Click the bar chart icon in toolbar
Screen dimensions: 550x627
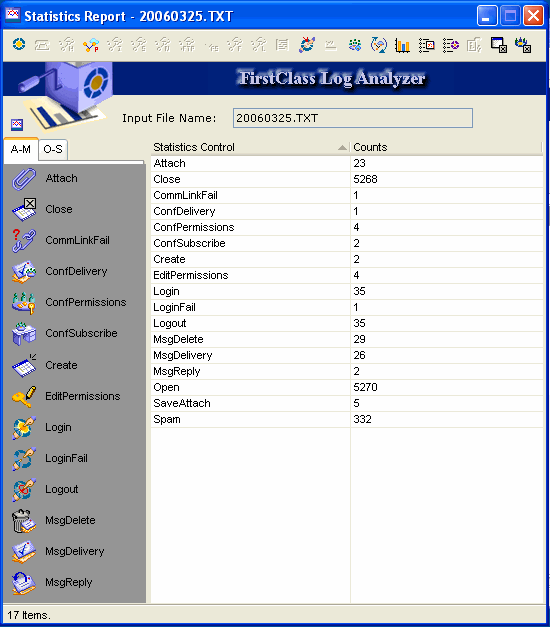tap(402, 45)
